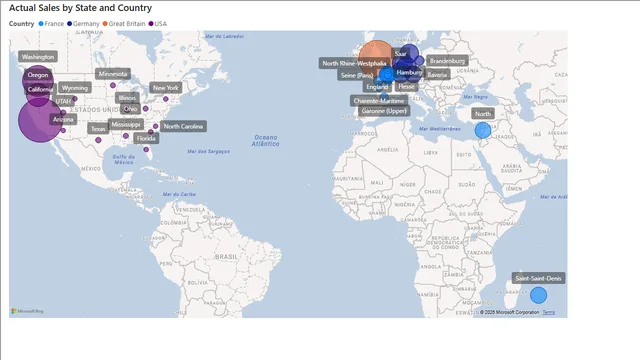Click the Great Britain legend color dot
The height and width of the screenshot is (360, 640).
coord(105,24)
